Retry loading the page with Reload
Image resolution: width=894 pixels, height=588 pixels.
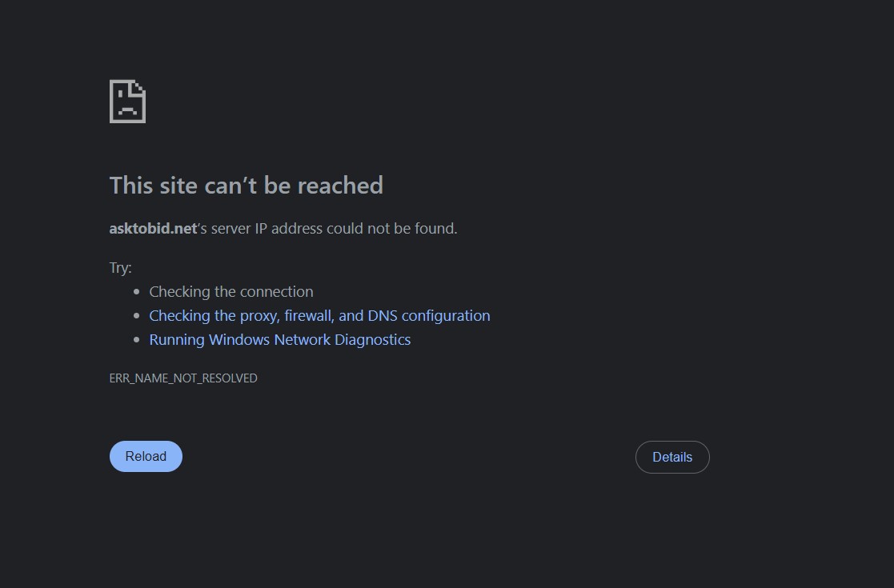146,456
